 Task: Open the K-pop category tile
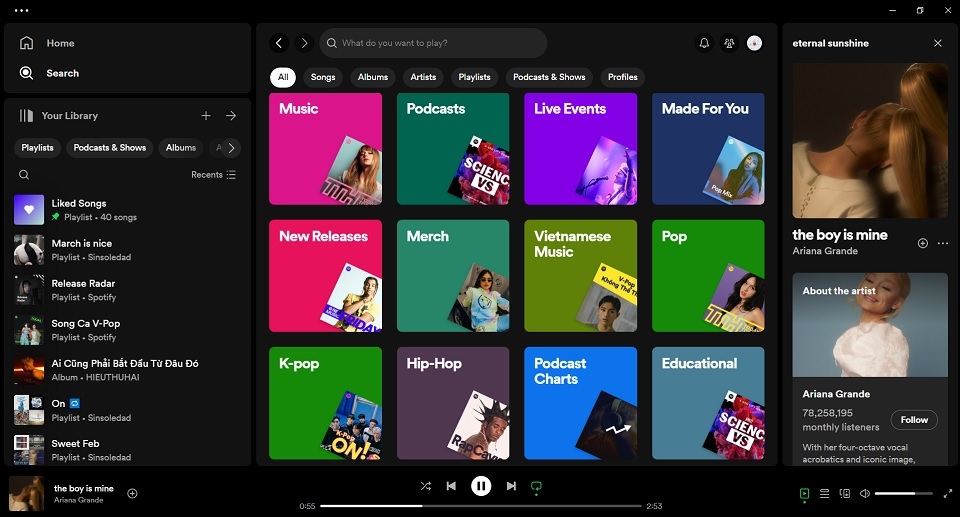pos(326,403)
